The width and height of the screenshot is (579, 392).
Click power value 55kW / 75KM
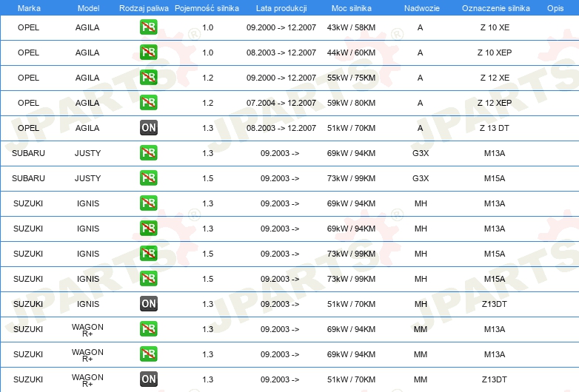coord(351,78)
